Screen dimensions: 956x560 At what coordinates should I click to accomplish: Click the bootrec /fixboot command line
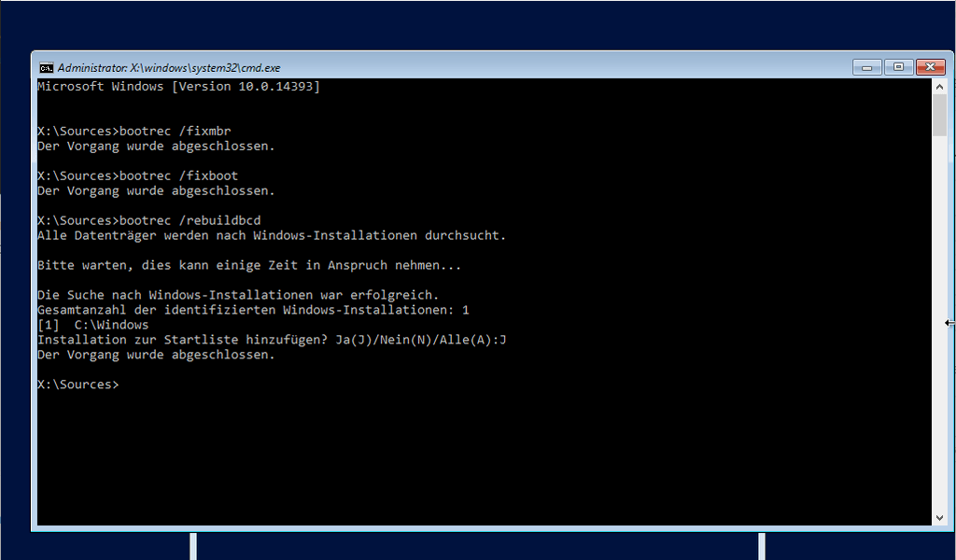click(138, 175)
